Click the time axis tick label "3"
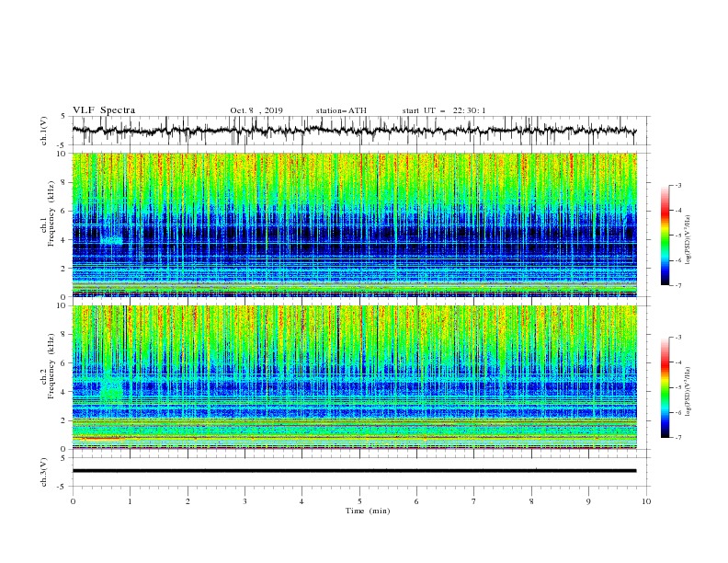This screenshot has height=563, width=728. (x=245, y=501)
